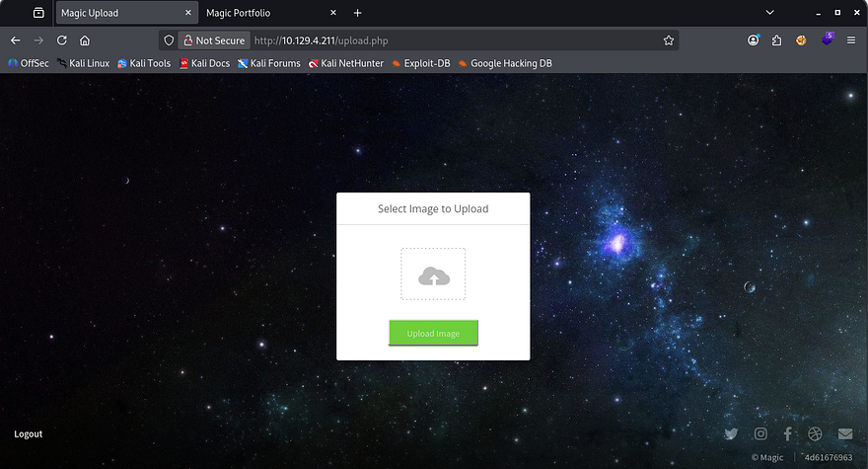This screenshot has width=868, height=469.
Task: Bookmark this page with the star icon
Action: click(x=669, y=40)
